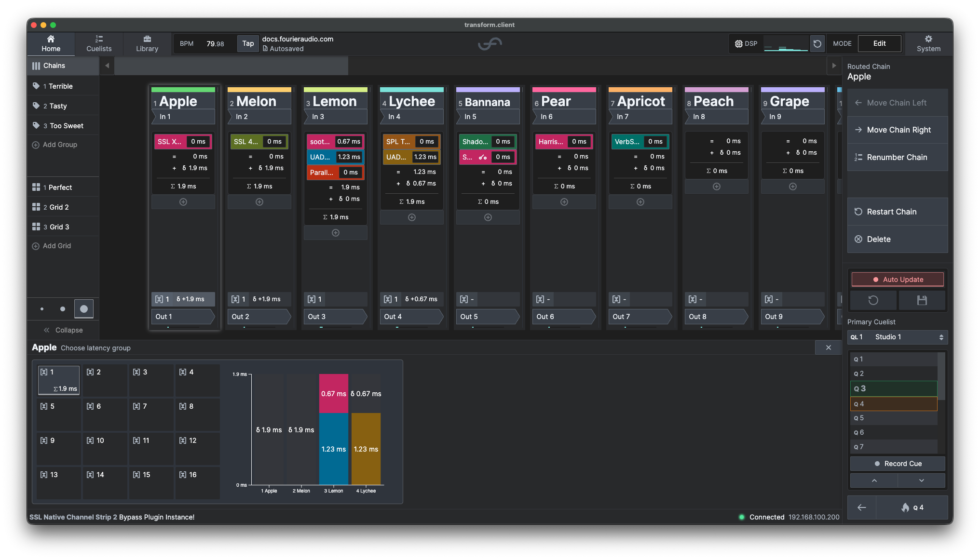Close the latency group panel
Image resolution: width=980 pixels, height=560 pixels.
coord(829,347)
